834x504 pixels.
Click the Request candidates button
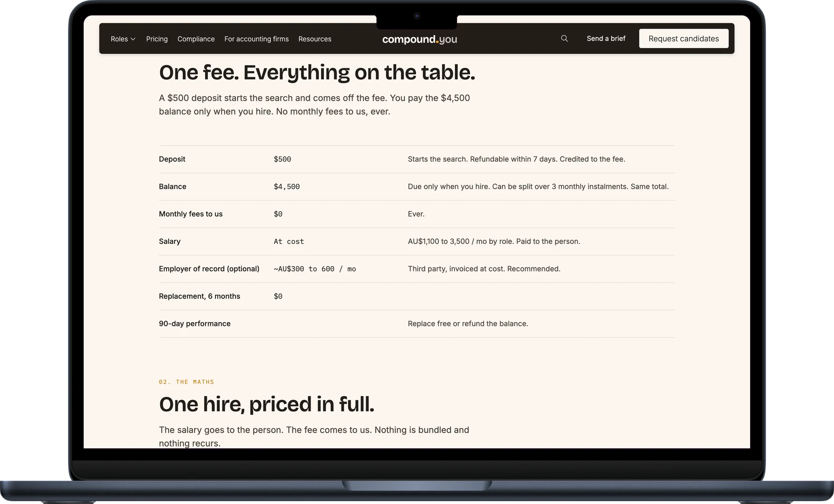tap(684, 39)
